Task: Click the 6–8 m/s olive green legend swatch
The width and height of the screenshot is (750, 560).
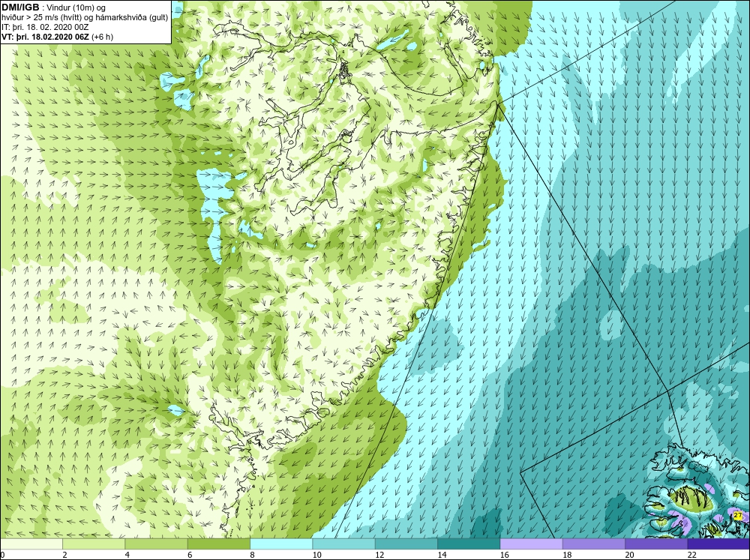Action: [x=218, y=544]
